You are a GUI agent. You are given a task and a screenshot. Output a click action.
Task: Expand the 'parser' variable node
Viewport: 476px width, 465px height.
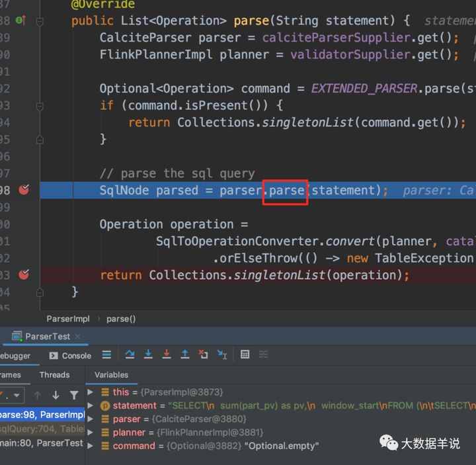[x=90, y=419]
